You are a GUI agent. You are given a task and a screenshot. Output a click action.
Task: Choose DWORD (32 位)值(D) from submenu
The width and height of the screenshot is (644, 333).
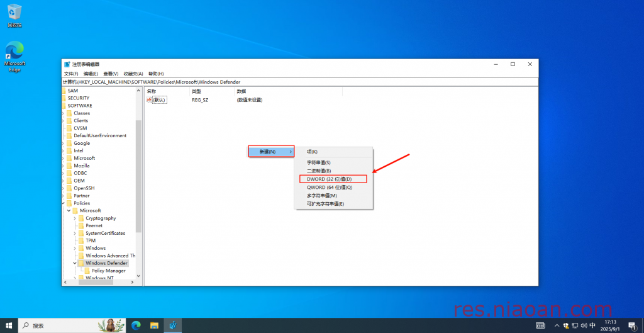click(x=333, y=179)
